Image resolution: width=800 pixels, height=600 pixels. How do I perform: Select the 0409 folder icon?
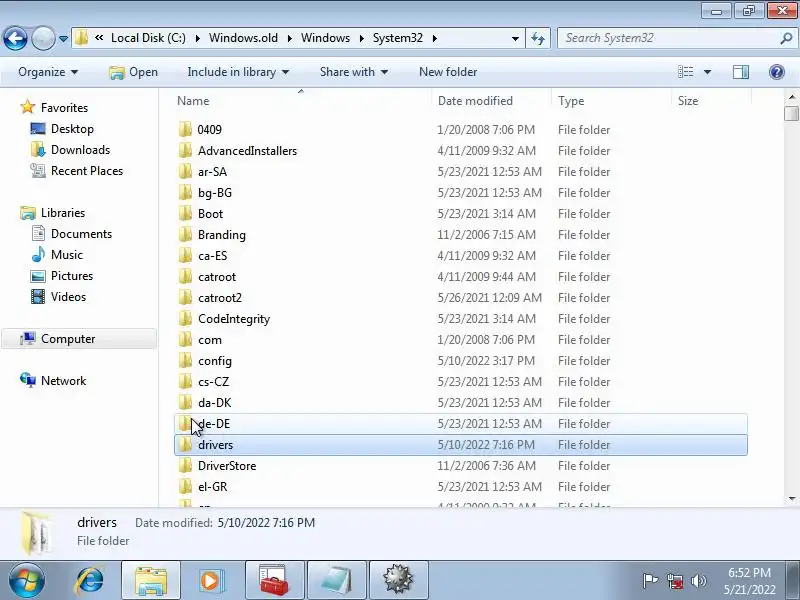(185, 129)
